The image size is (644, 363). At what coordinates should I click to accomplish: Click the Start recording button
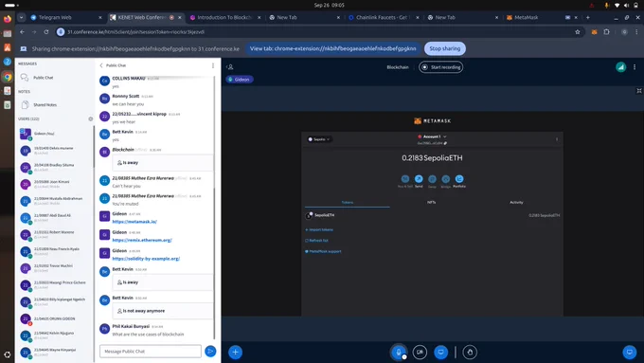point(441,67)
